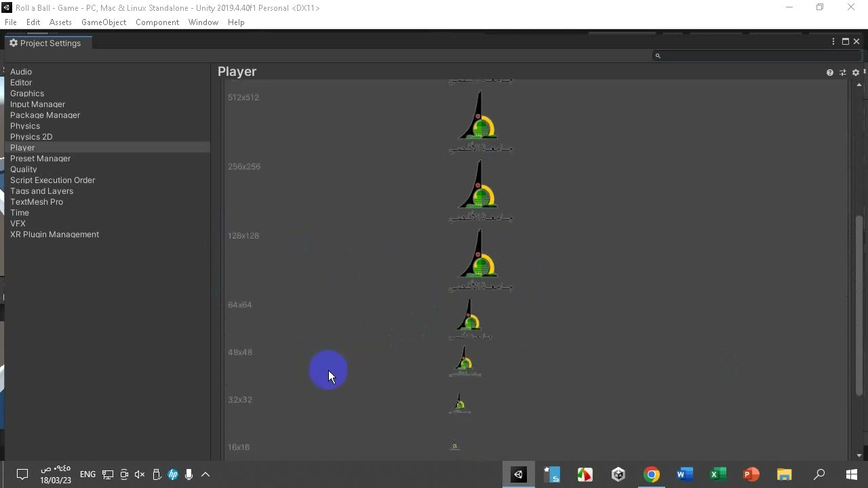Select Editor settings category
The width and height of the screenshot is (868, 488).
point(21,83)
